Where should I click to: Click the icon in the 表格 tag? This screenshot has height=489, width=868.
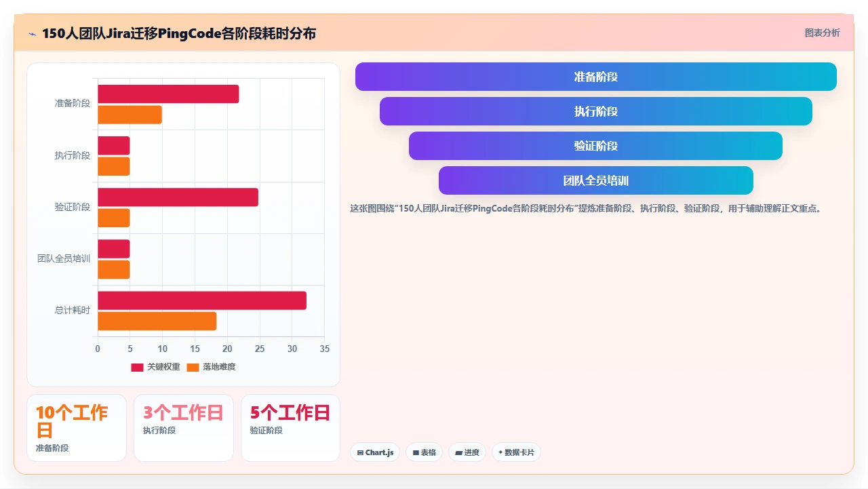pyautogui.click(x=416, y=452)
